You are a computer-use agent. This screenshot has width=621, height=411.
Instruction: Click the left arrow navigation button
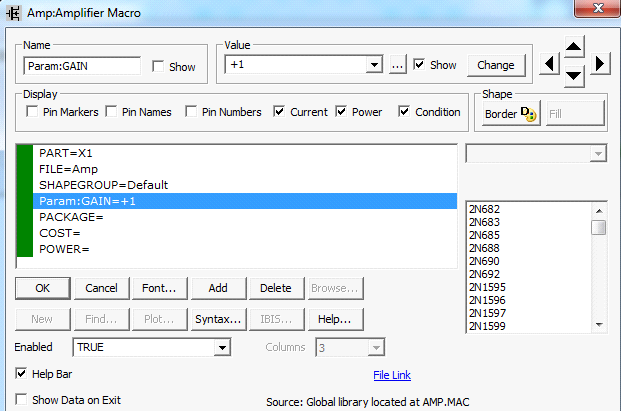pos(549,64)
